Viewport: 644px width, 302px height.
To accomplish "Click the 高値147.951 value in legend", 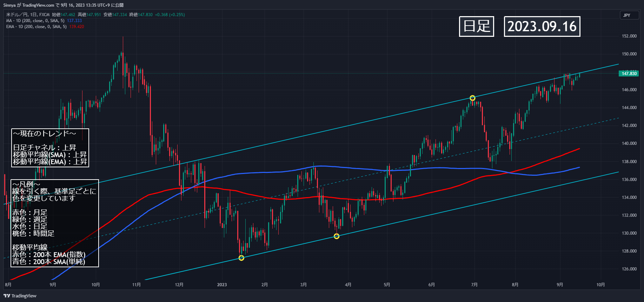I will (89, 15).
